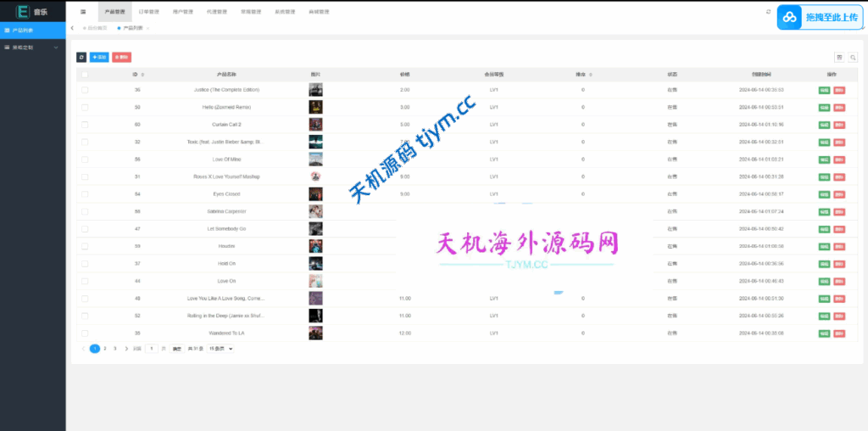The width and height of the screenshot is (868, 431).
Task: Select checkbox for Wandered To LA row
Action: [85, 333]
